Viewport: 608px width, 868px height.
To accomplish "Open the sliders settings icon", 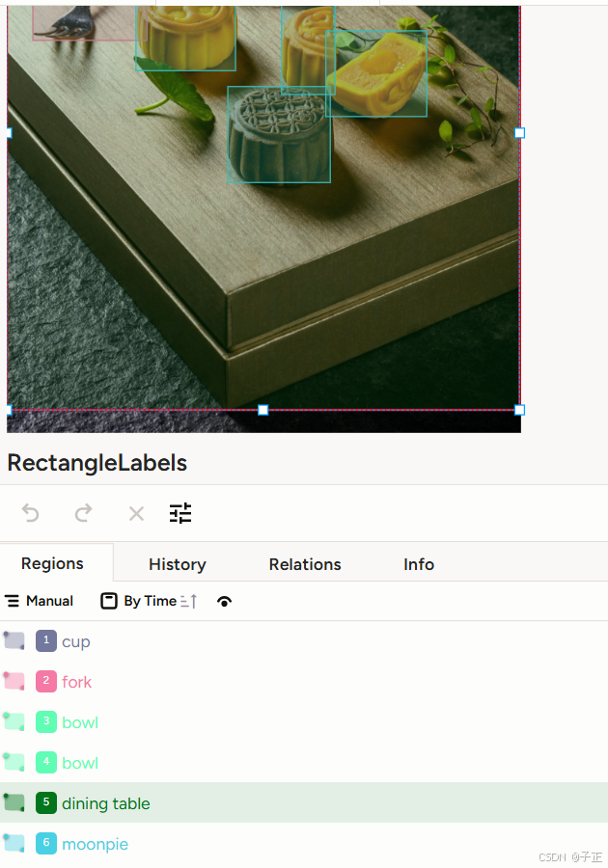I will [x=180, y=513].
